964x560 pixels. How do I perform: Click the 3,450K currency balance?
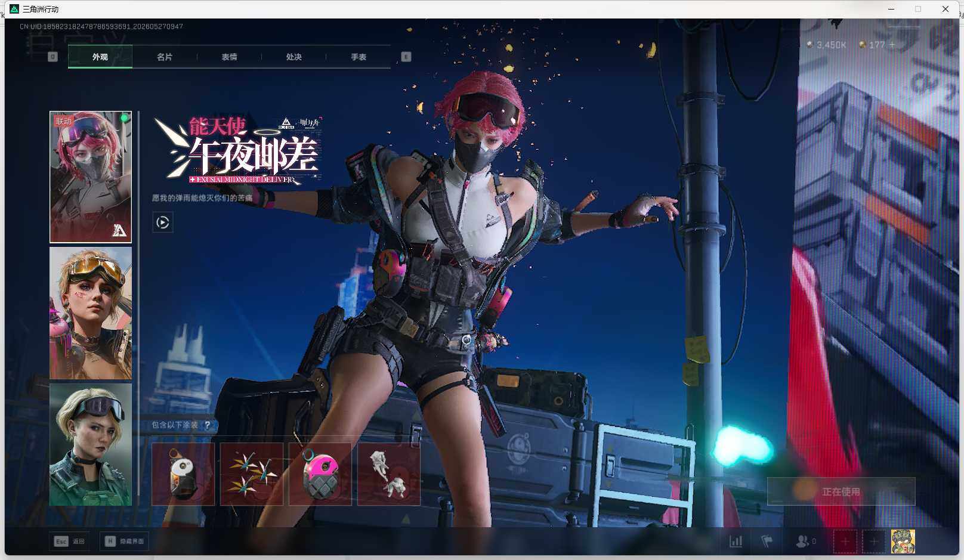(x=826, y=45)
